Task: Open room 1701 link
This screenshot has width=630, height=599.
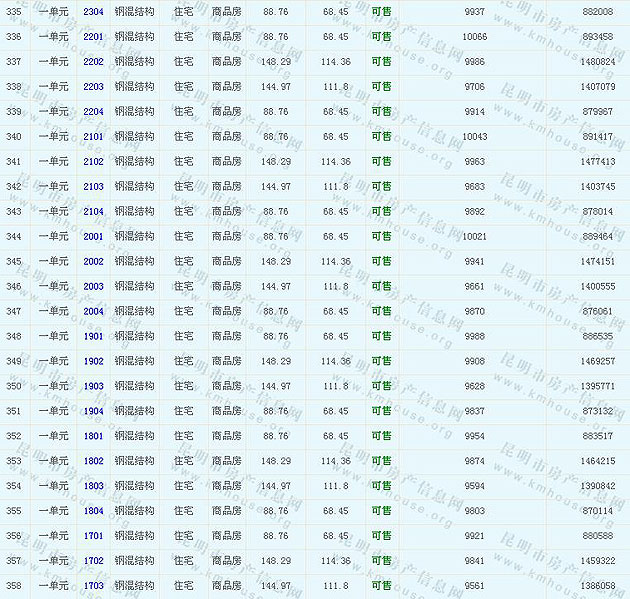Action: 93,536
